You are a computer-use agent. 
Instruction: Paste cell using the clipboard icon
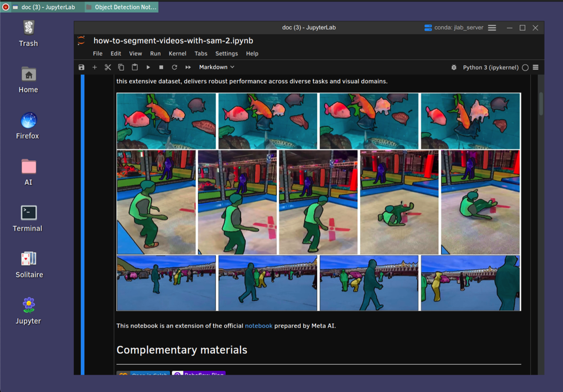pyautogui.click(x=135, y=68)
